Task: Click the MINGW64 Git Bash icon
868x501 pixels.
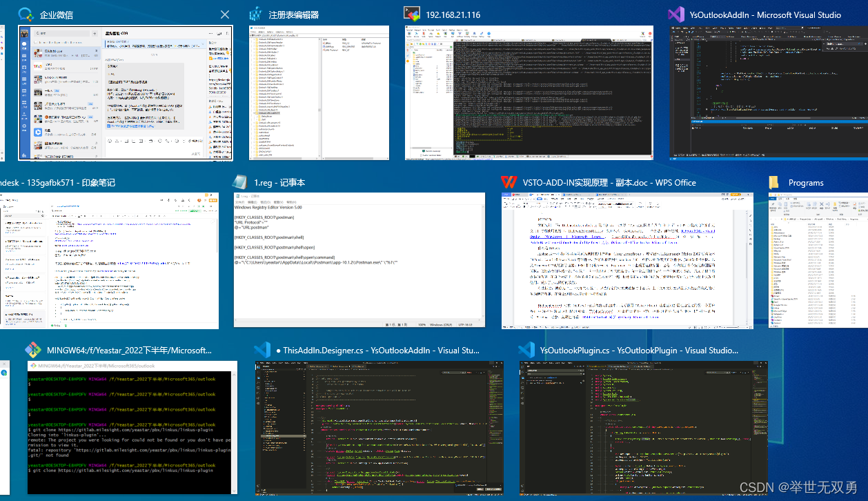Action: click(33, 350)
